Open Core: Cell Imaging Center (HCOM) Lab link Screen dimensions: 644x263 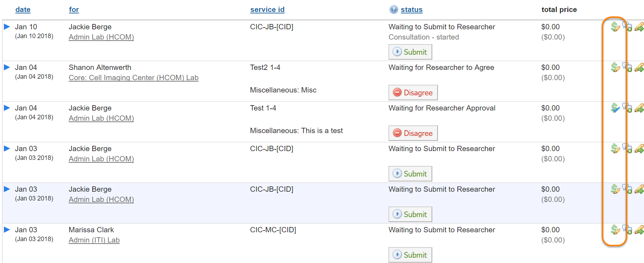point(134,78)
